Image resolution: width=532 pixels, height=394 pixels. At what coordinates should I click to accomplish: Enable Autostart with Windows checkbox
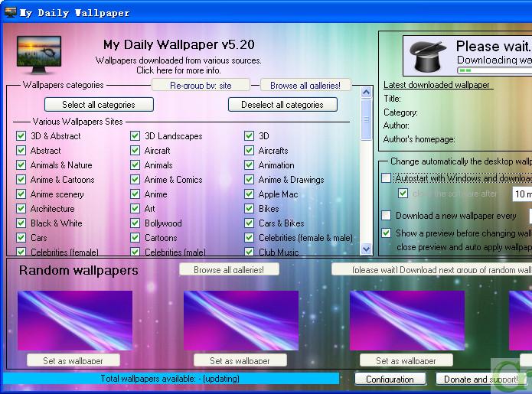click(387, 178)
